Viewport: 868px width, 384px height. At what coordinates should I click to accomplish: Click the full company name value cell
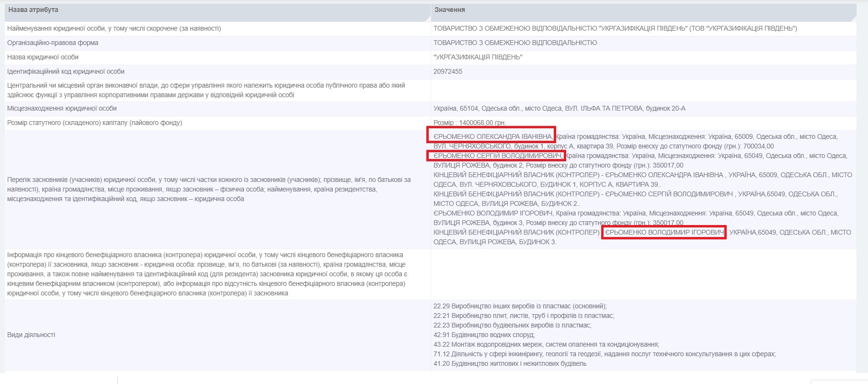pos(615,28)
